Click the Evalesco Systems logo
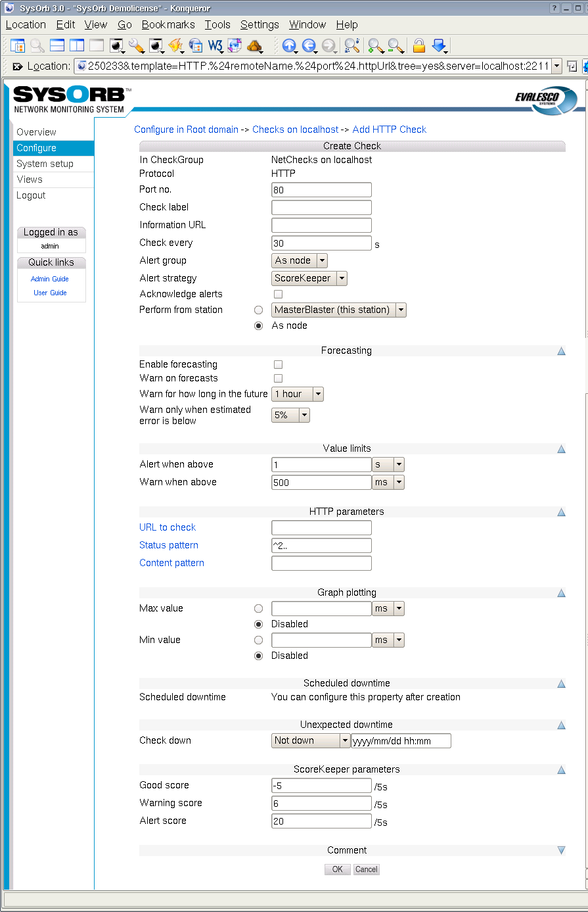Image resolution: width=588 pixels, height=912 pixels. [x=546, y=101]
